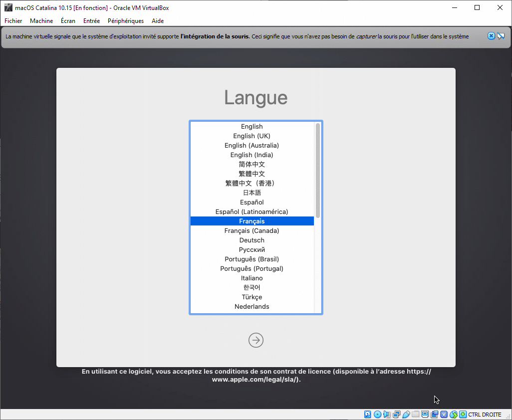This screenshot has height=420, width=512.
Task: Choose 繁體中文 without the 香港 suffix
Action: pyautogui.click(x=252, y=174)
